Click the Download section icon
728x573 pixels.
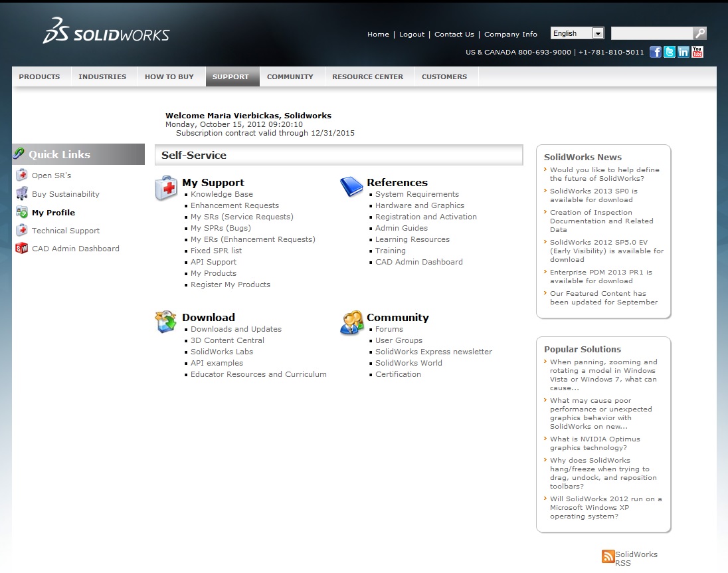point(166,322)
